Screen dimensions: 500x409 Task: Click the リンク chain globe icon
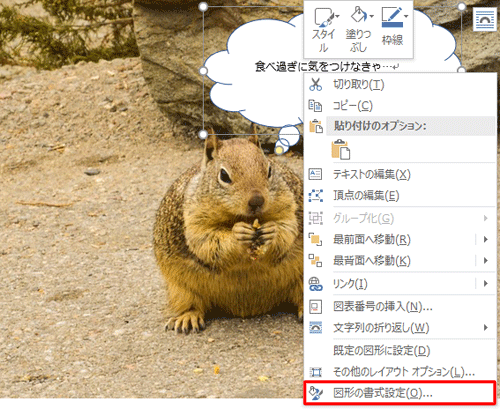pos(315,284)
